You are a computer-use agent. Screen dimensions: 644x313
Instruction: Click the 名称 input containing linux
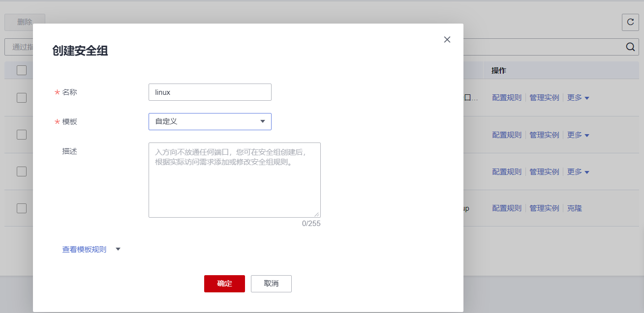[x=210, y=92]
